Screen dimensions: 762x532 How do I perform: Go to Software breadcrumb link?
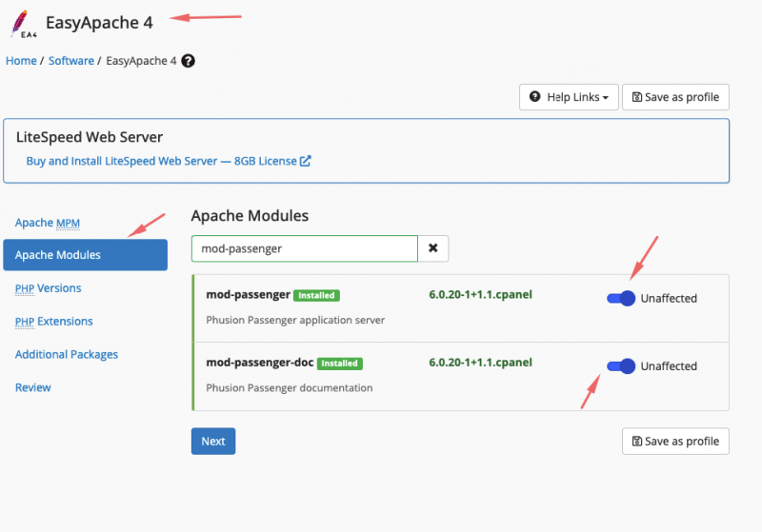(x=70, y=61)
